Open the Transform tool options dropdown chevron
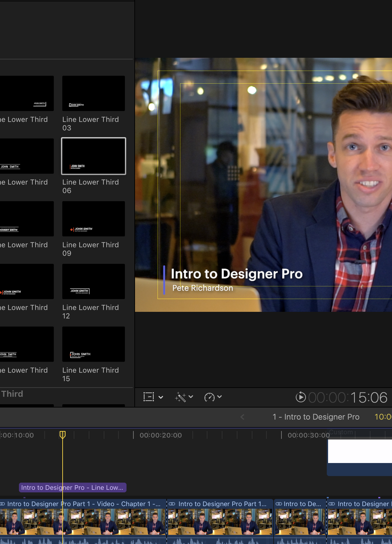The image size is (392, 544). 161,397
